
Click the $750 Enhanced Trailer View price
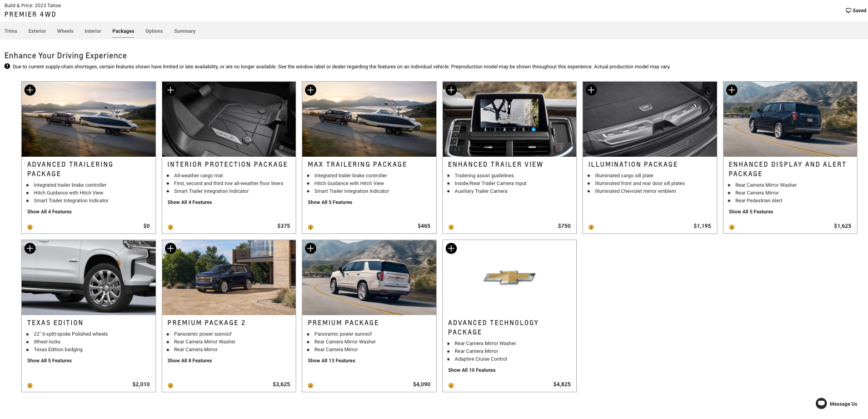click(x=564, y=226)
